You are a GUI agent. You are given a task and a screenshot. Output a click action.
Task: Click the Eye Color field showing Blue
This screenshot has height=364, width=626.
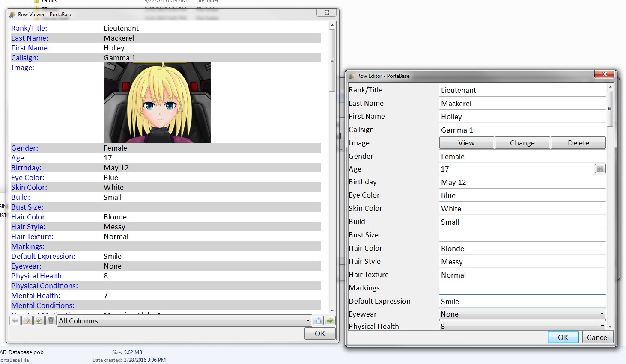[x=522, y=195]
